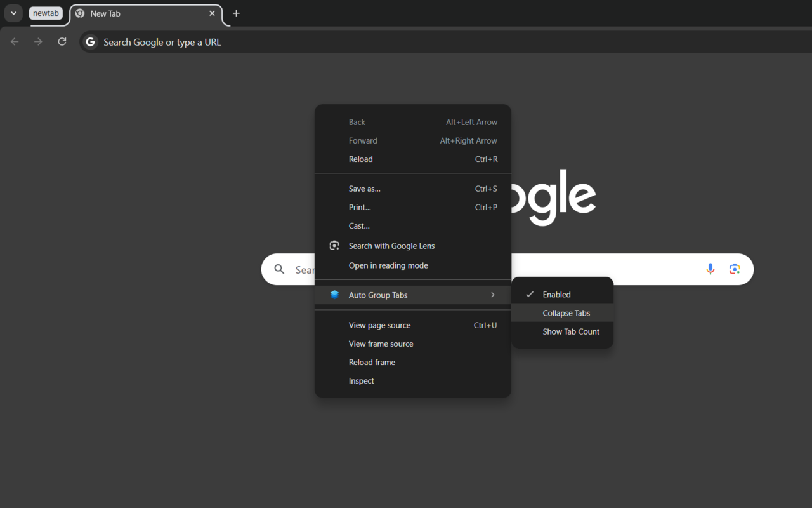
Task: Choose Reload frame in the context menu
Action: (413, 362)
